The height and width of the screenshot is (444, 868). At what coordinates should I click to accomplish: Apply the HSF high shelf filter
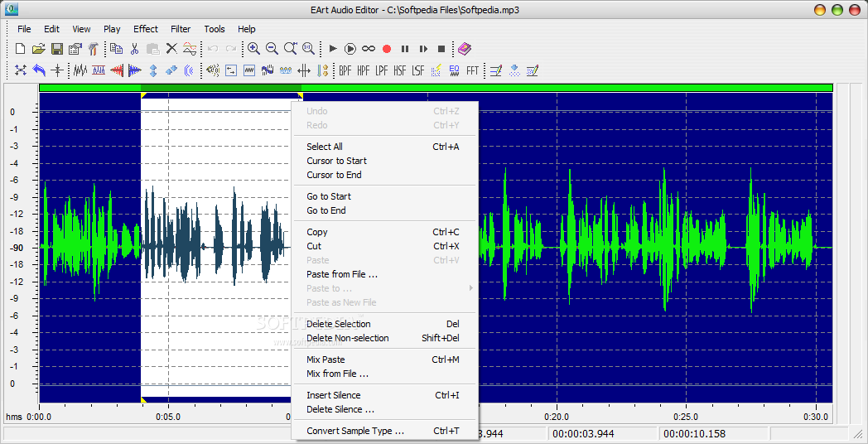pos(400,70)
